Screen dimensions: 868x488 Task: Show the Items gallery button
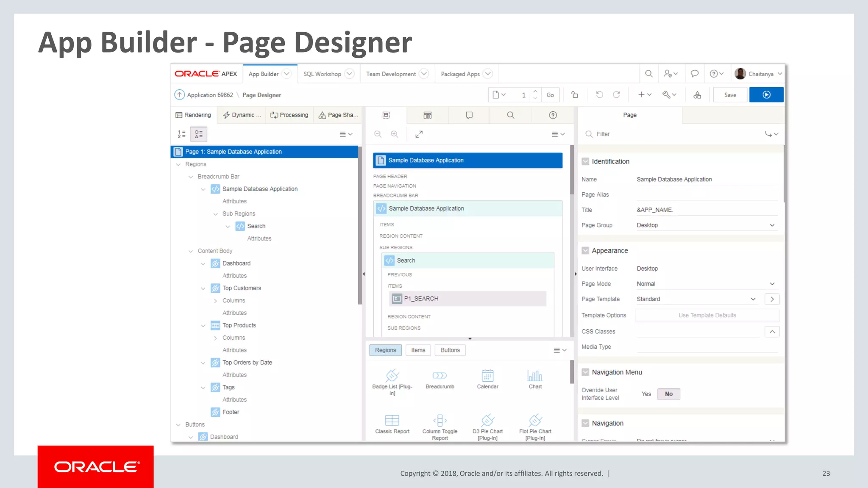[x=418, y=350]
